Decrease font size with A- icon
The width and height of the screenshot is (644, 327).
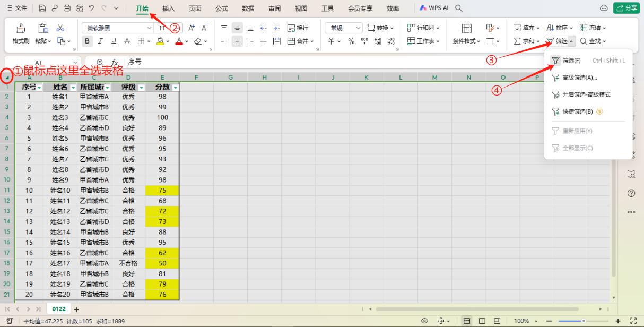coord(205,28)
